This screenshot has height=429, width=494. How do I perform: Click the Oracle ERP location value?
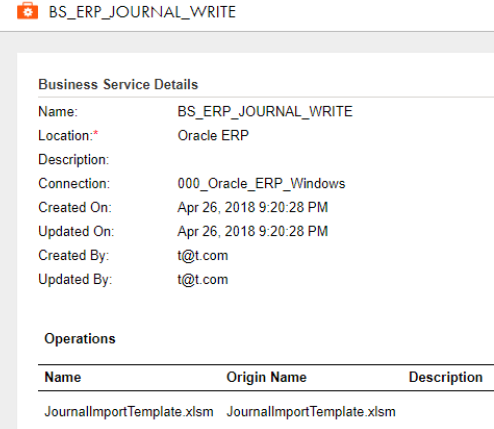pyautogui.click(x=213, y=135)
